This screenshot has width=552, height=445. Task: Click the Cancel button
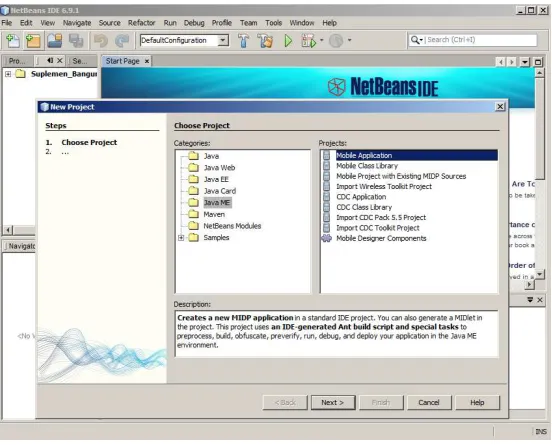[x=429, y=402]
